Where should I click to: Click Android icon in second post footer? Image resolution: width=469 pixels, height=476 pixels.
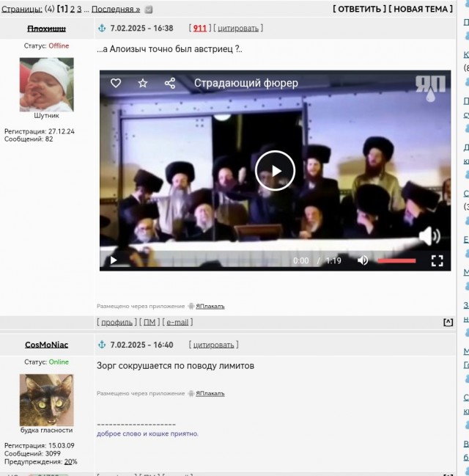tap(191, 393)
